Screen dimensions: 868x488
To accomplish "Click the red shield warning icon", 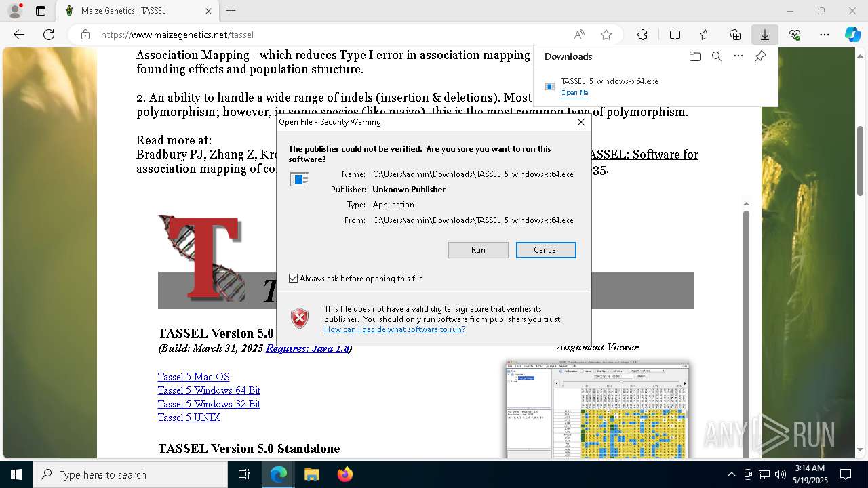I will (300, 317).
